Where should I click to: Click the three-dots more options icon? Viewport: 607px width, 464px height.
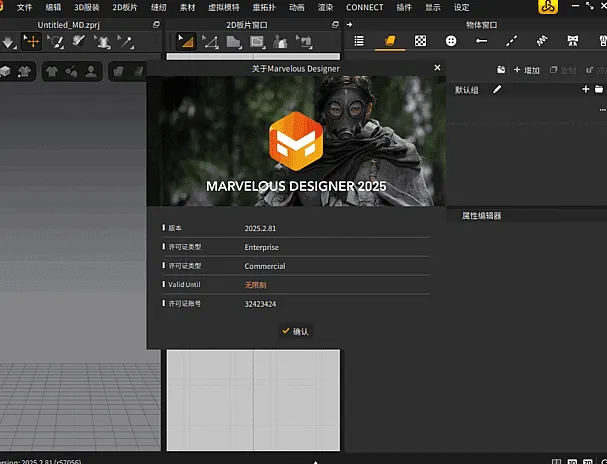coord(602,110)
